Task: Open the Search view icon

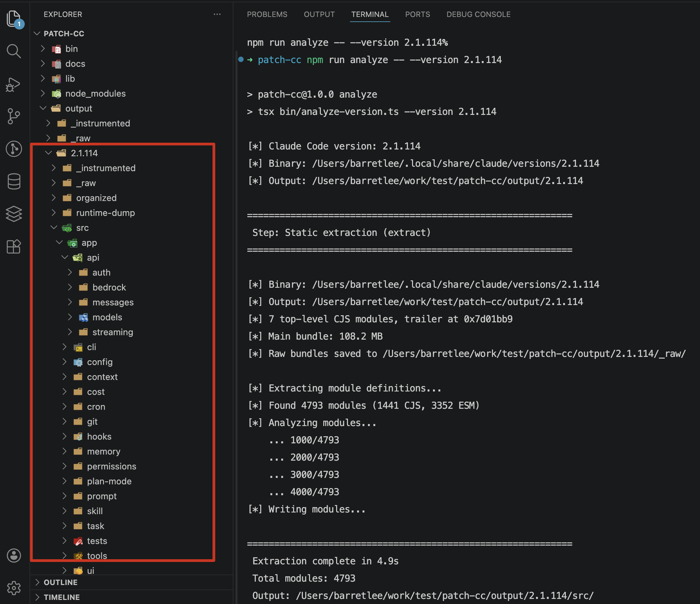Action: [x=14, y=51]
